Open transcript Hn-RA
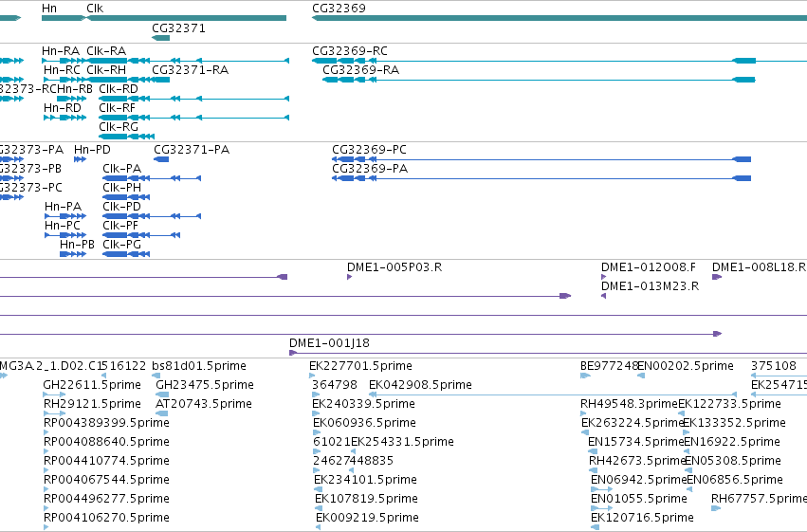The width and height of the screenshot is (807, 532). pos(61,51)
